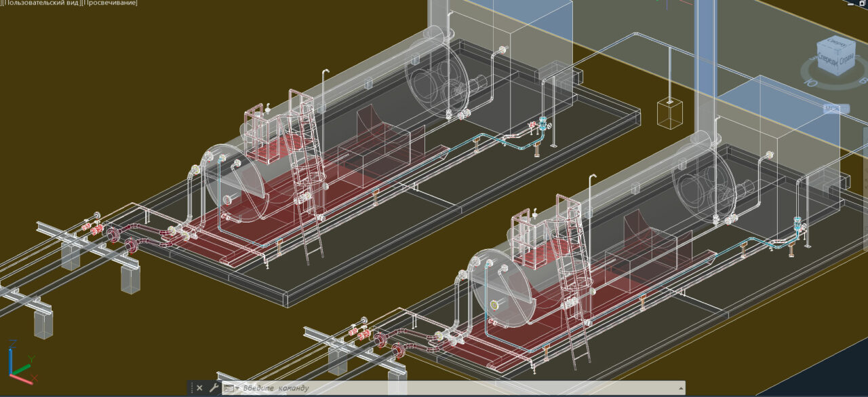Select ViewCube 'Сверху' top face
Screen dimensions: 868x397
[x=838, y=43]
